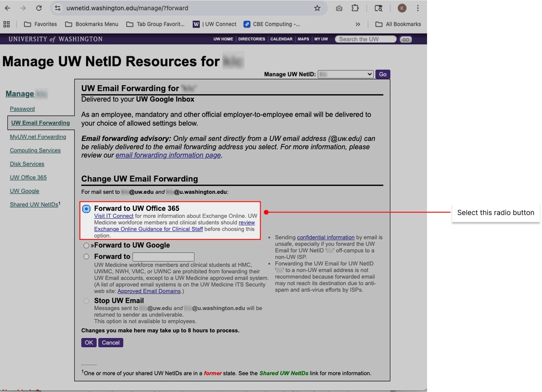
Task: Open the Chrome apps grid icon
Action: click(7, 24)
